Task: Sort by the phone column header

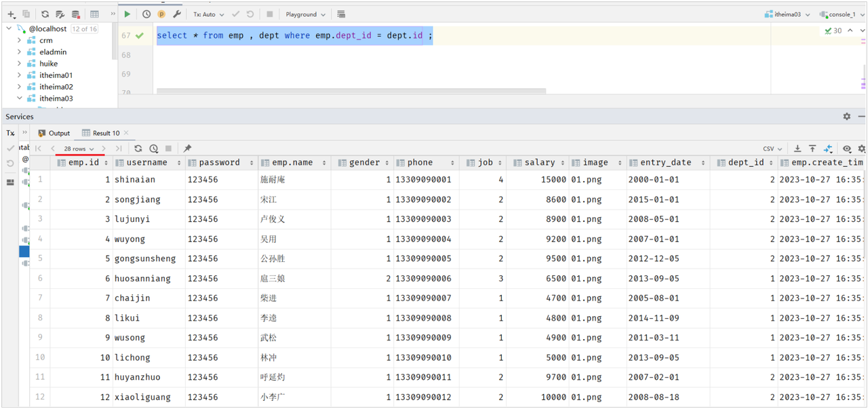Action: point(426,163)
